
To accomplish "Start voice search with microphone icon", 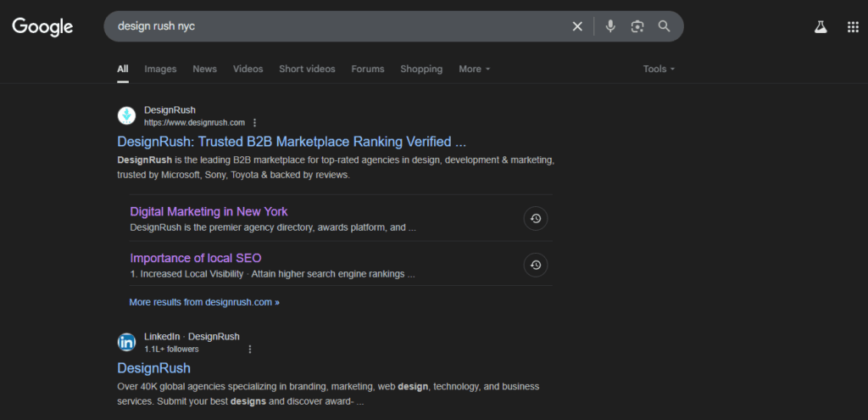I will coord(610,26).
